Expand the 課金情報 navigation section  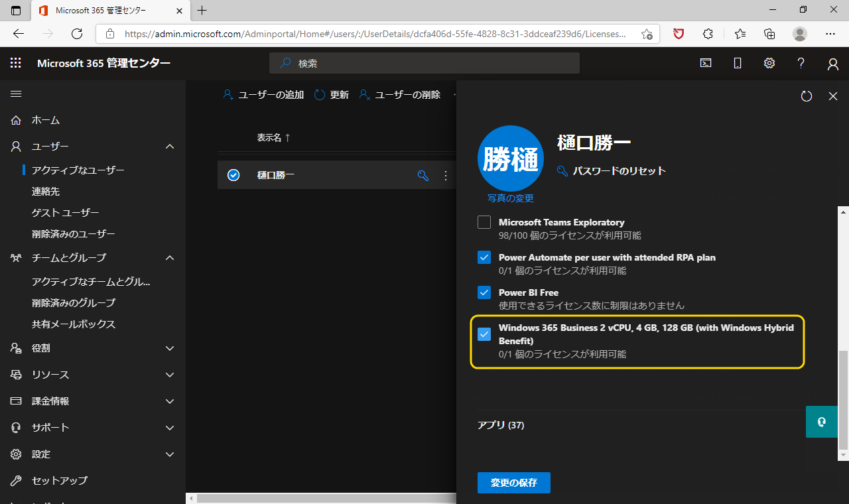point(170,401)
